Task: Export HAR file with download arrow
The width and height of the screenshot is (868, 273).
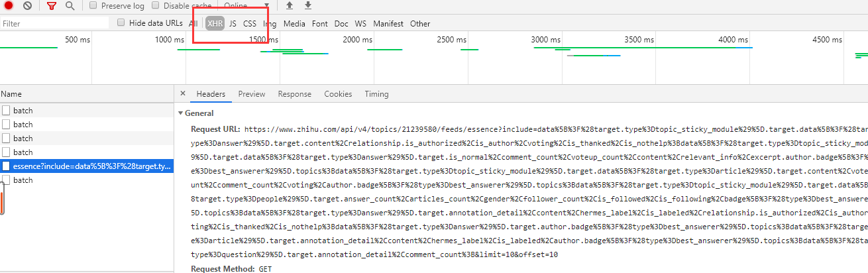Action: tap(308, 5)
